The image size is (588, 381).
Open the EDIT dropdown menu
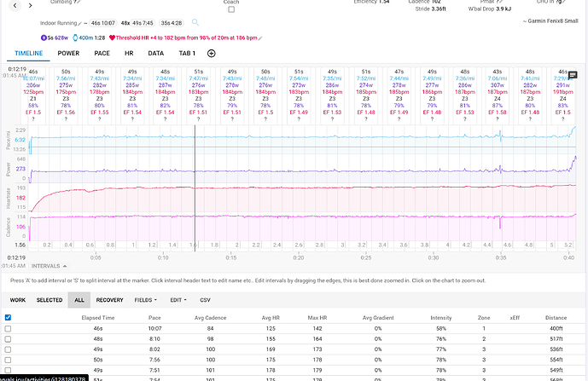click(178, 300)
